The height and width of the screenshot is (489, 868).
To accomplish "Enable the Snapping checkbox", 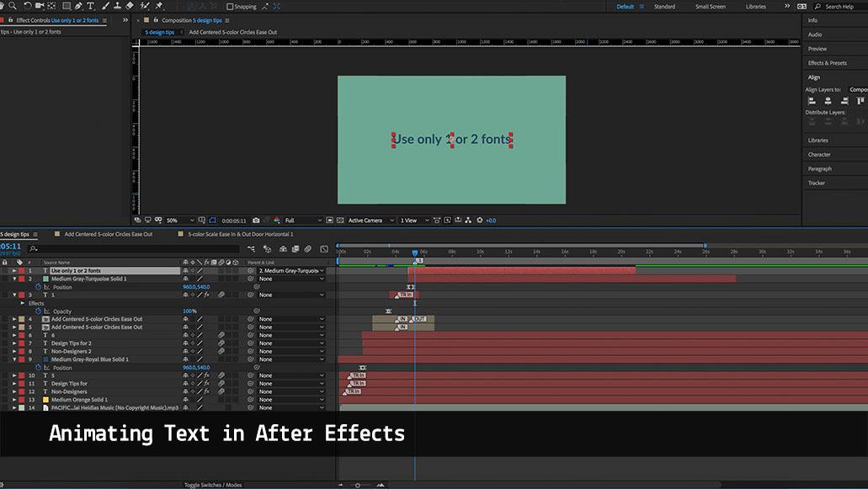I will tap(230, 7).
